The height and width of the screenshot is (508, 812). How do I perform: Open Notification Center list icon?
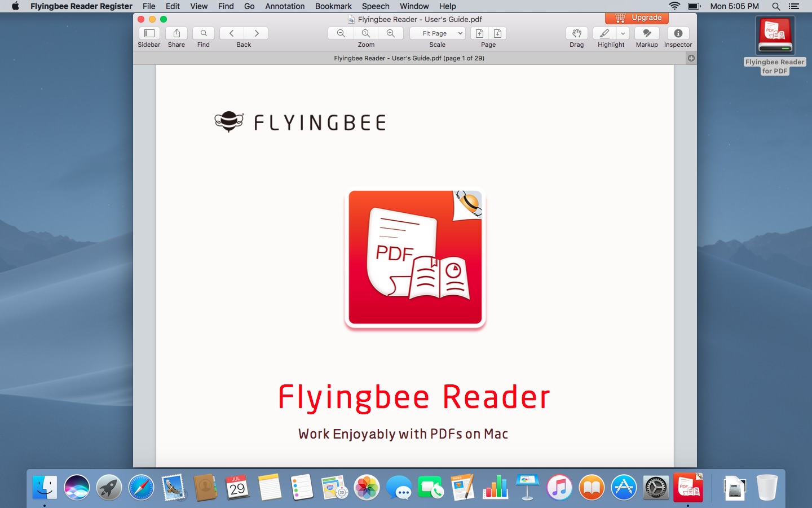(x=794, y=6)
